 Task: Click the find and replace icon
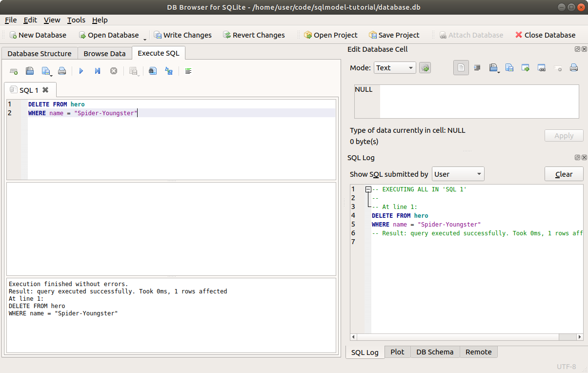tap(169, 71)
